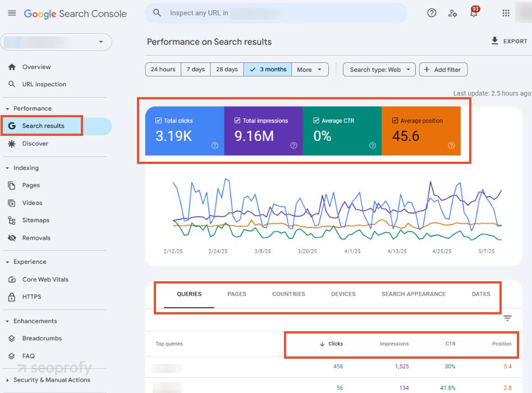Open the Google apps grid

pyautogui.click(x=506, y=13)
